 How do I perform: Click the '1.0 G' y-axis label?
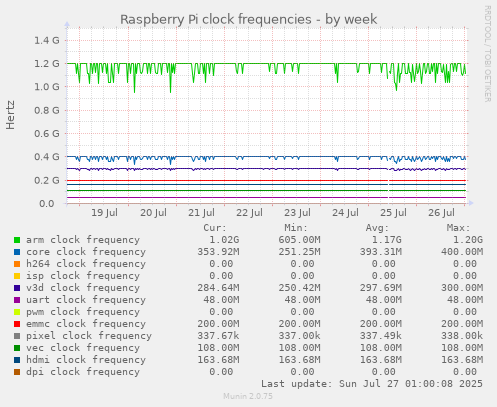tap(47, 87)
